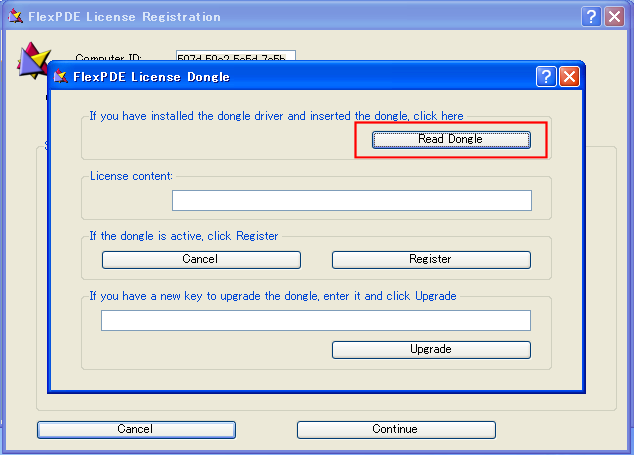634x455 pixels.
Task: Click the Register button
Action: tap(431, 259)
